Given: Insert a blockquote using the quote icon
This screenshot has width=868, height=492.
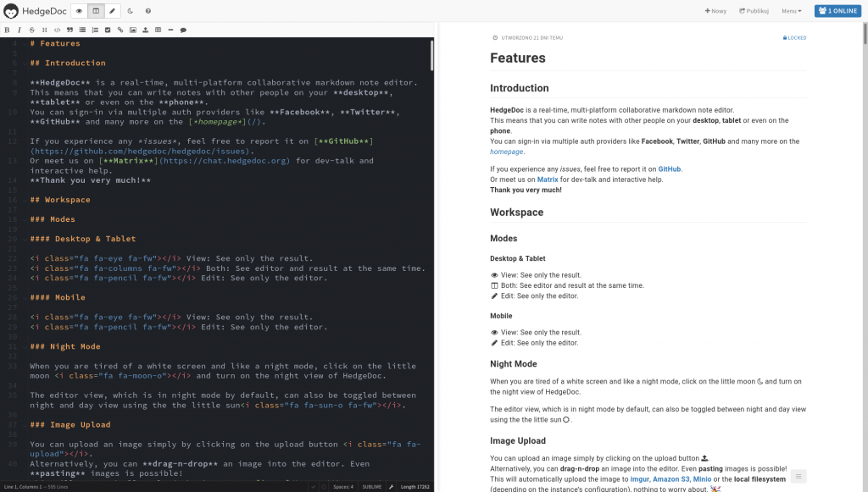Looking at the screenshot, I should point(70,30).
